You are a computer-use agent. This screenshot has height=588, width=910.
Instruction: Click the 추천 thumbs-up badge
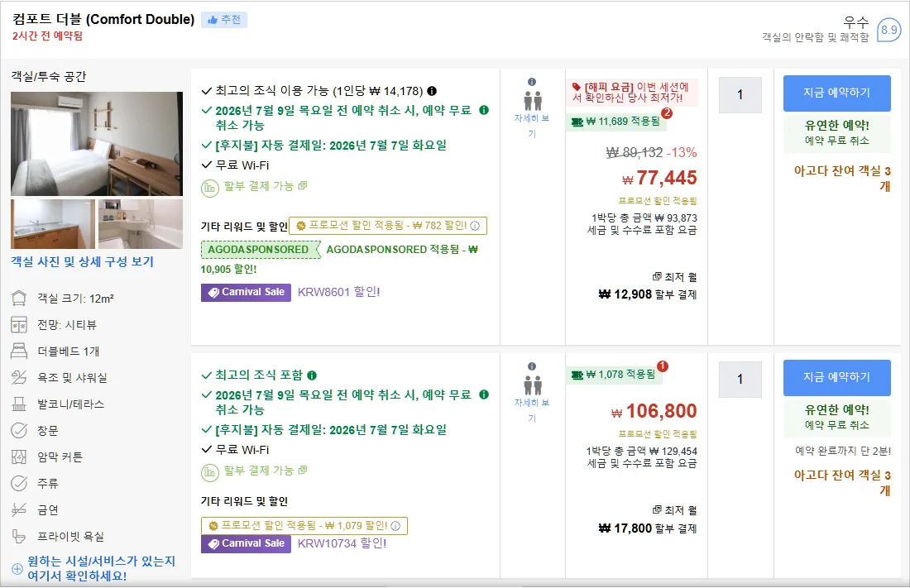coord(224,20)
